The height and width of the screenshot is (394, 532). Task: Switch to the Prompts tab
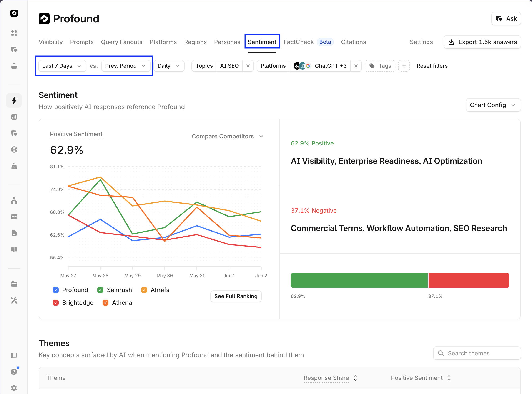pyautogui.click(x=82, y=42)
